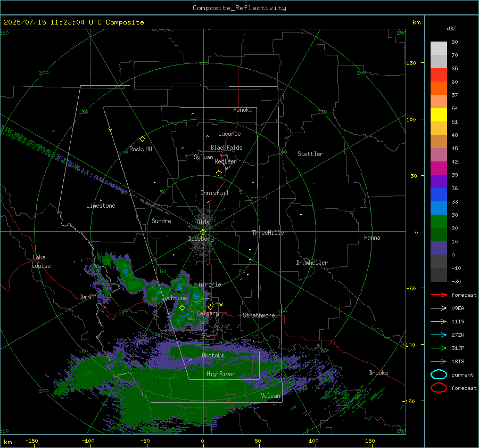Click the ThreeHills town label

click(x=268, y=233)
